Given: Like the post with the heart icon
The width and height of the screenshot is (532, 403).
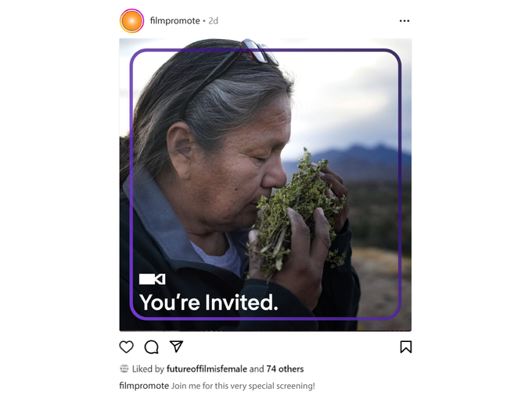Looking at the screenshot, I should 126,347.
